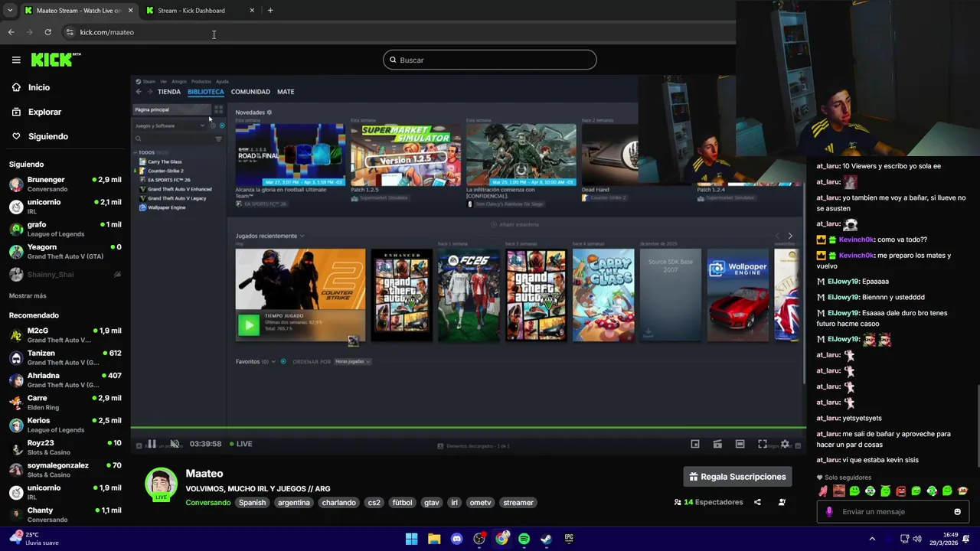Toggle theater mode on the player
This screenshot has height=551, width=980.
coord(740,444)
